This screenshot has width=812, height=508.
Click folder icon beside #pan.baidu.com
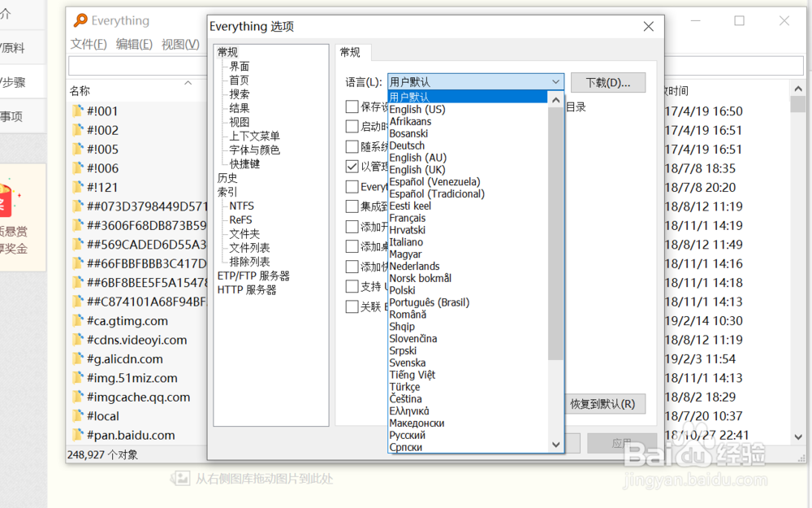78,435
